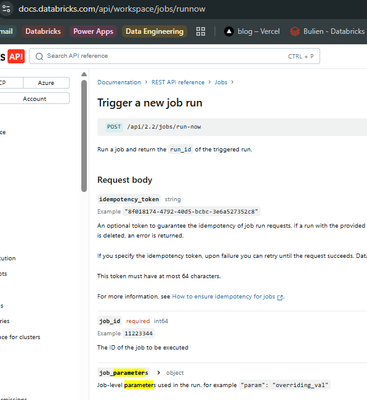The height and width of the screenshot is (400, 367).
Task: Go to REST API reference breadcrumb
Action: point(178,82)
